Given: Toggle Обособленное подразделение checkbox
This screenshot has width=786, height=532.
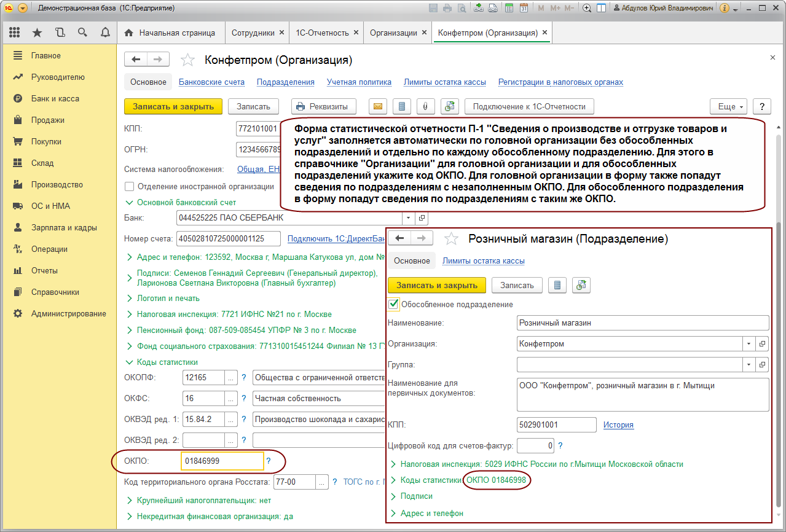Looking at the screenshot, I should pos(393,304).
